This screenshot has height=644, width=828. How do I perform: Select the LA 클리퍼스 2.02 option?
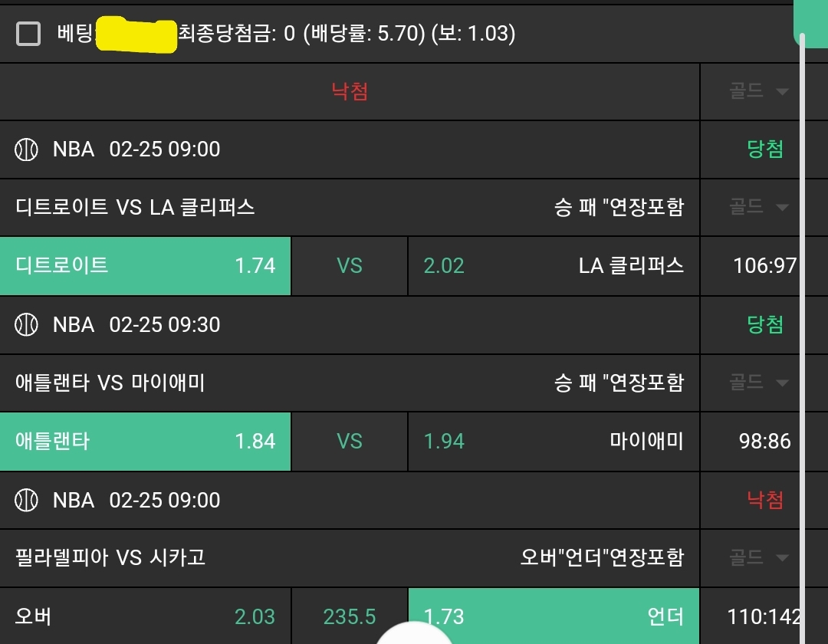tap(554, 266)
